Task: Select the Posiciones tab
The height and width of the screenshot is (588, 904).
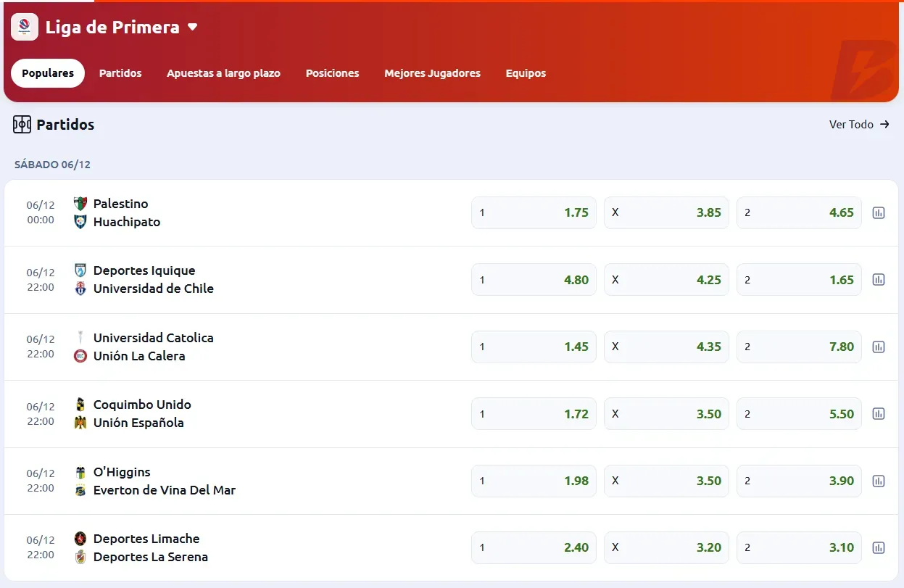Action: [x=332, y=73]
